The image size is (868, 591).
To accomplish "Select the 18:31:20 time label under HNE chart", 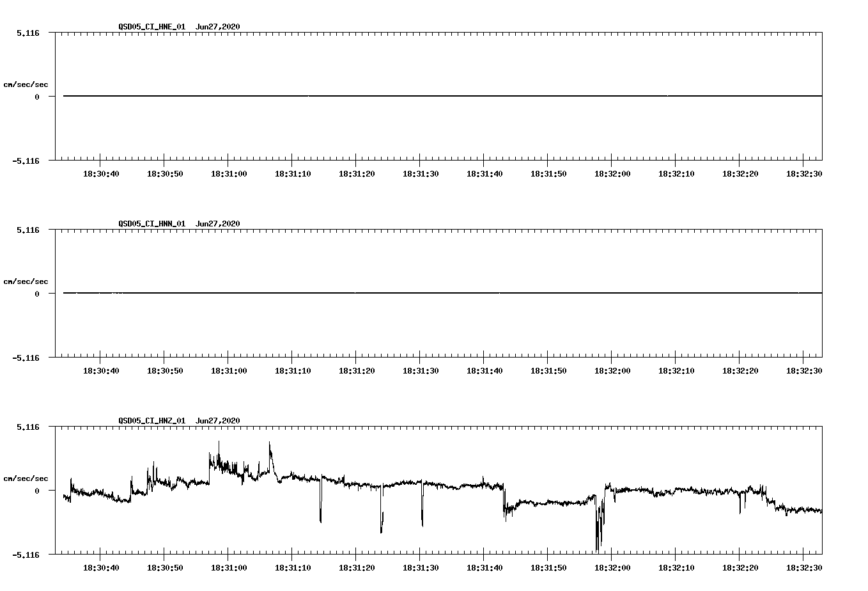I will click(357, 174).
